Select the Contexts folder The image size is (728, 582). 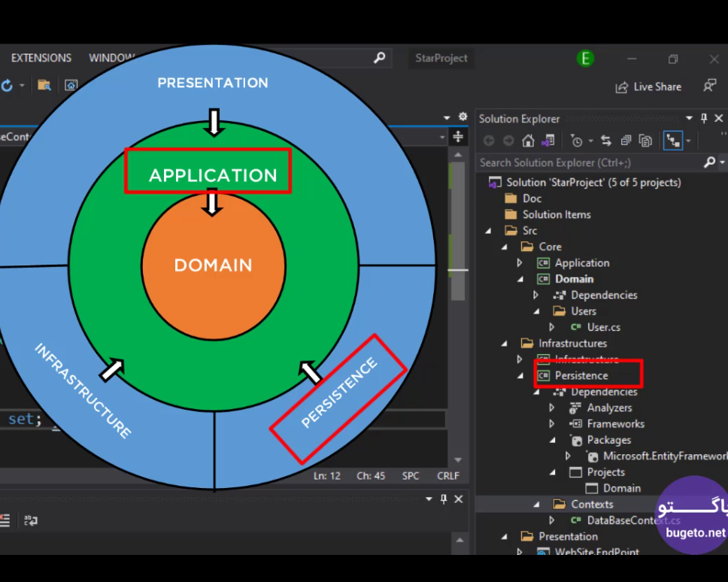(592, 505)
